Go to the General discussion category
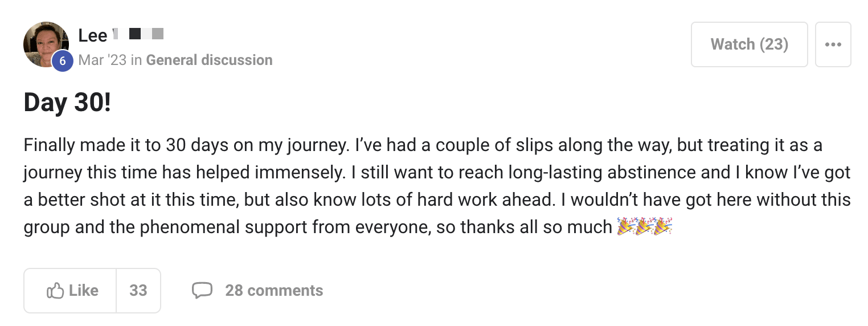 tap(209, 60)
